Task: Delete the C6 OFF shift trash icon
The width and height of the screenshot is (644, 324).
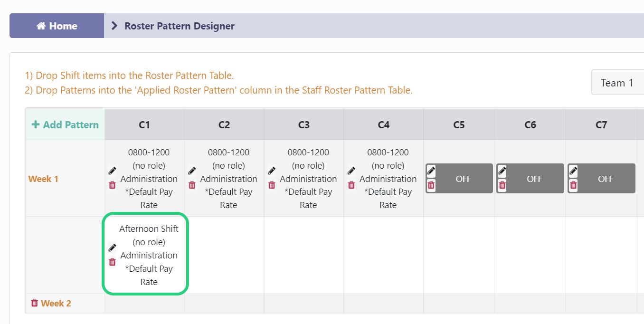Action: point(502,185)
